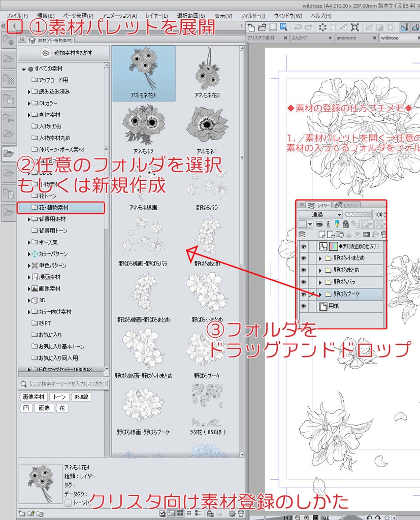
Task: Open the 通過 blend mode dropdown
Action: (x=321, y=214)
